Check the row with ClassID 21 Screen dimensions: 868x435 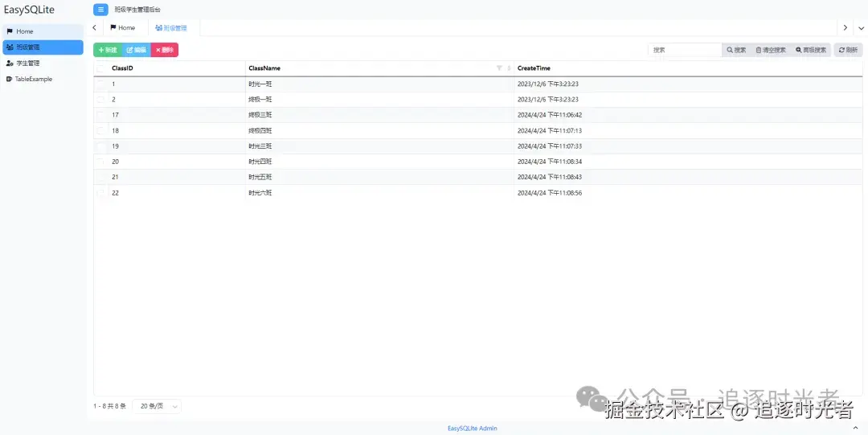[100, 178]
